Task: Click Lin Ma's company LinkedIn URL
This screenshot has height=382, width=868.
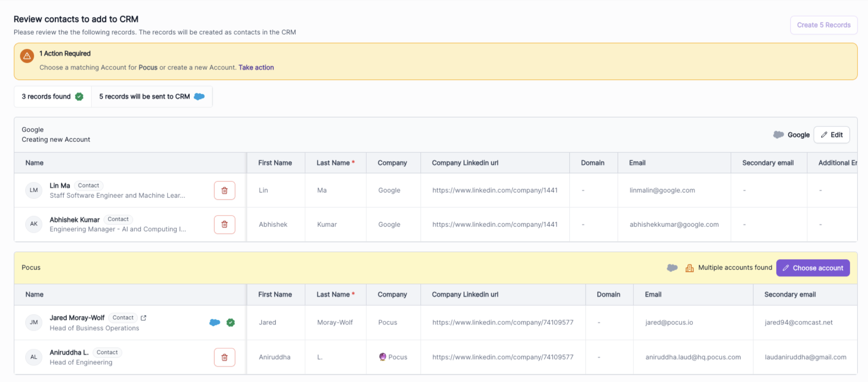Action: 495,190
